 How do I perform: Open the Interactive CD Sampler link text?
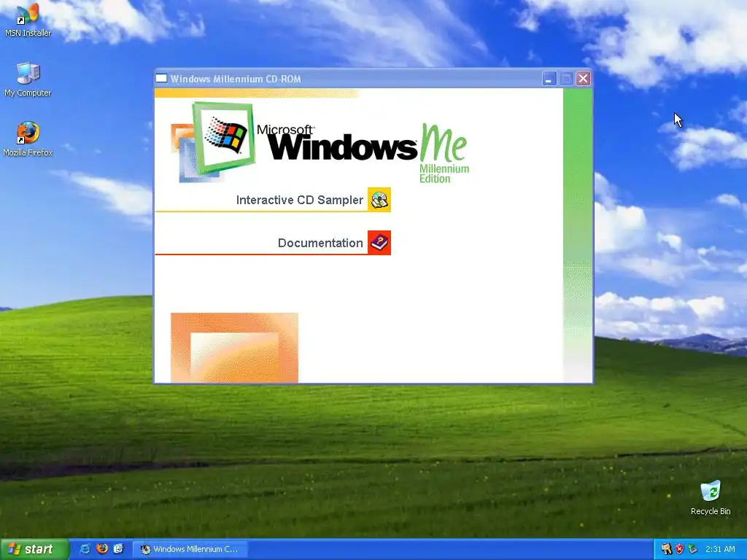coord(300,200)
